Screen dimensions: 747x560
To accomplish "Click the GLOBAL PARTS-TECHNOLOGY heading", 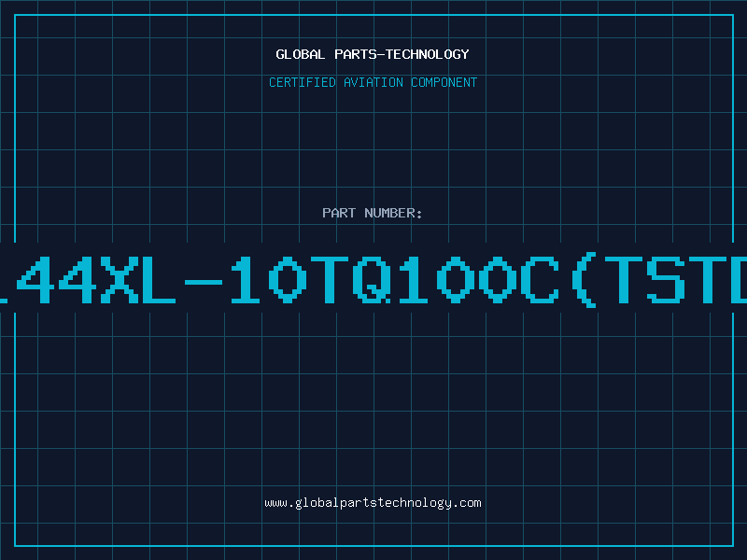I will pos(373,54).
